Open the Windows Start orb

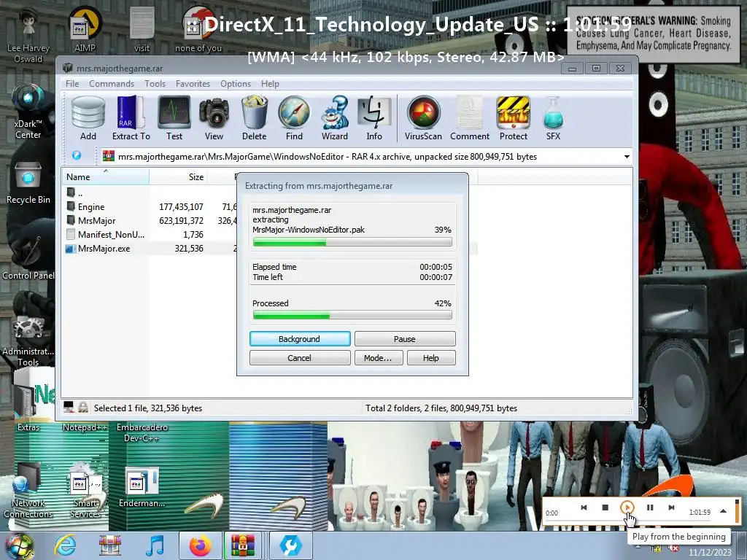(19, 545)
